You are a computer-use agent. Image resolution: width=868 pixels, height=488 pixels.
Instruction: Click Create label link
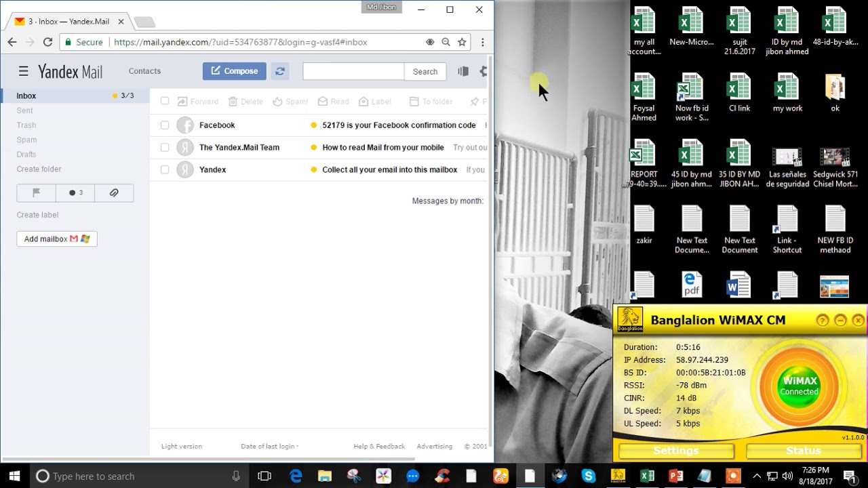tap(37, 215)
